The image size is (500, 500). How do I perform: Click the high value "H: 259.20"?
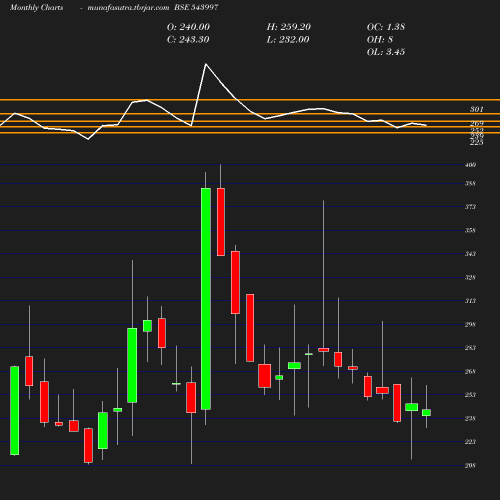[x=288, y=27]
